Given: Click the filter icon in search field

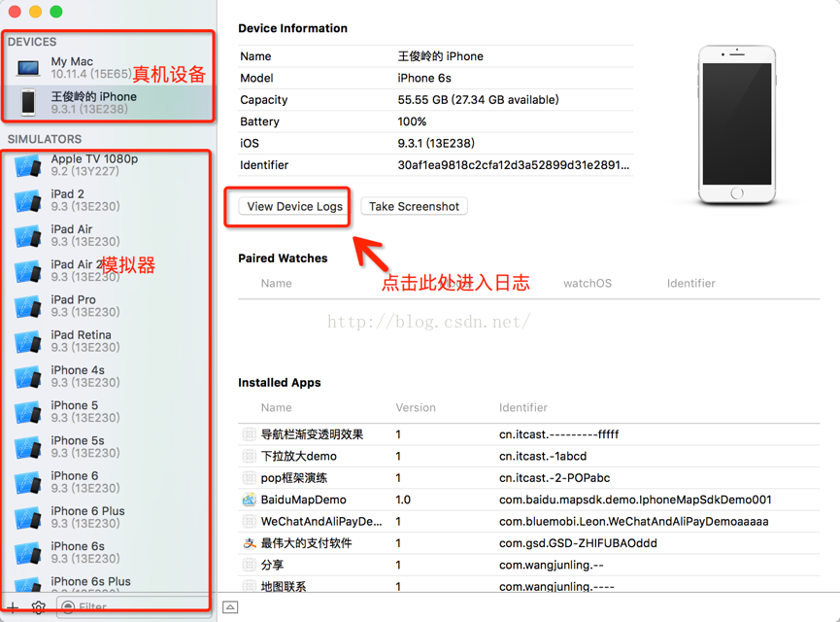Looking at the screenshot, I should (x=68, y=607).
